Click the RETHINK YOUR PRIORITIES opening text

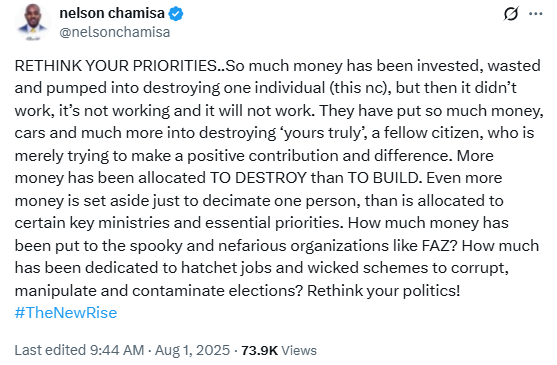pos(115,66)
